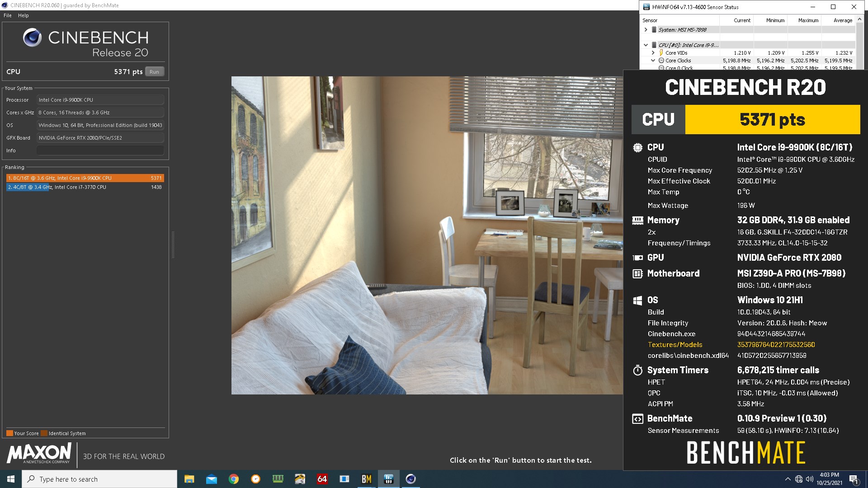Click the BenchMate Memory section icon

(637, 220)
